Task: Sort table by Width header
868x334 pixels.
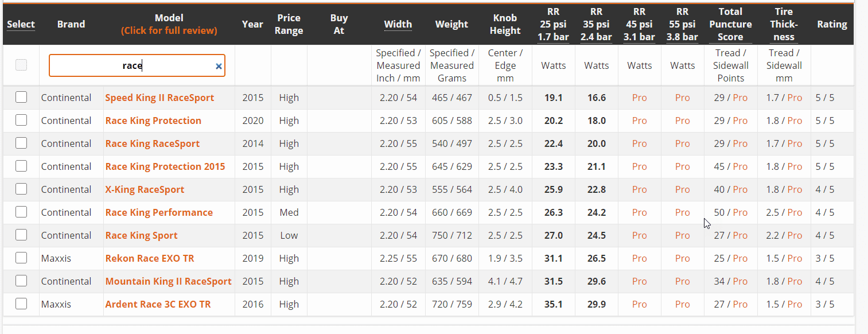Action: [398, 24]
